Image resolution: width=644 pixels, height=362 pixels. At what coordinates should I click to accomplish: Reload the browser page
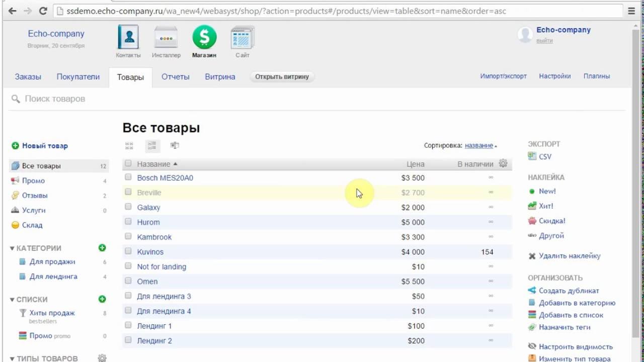tap(43, 11)
